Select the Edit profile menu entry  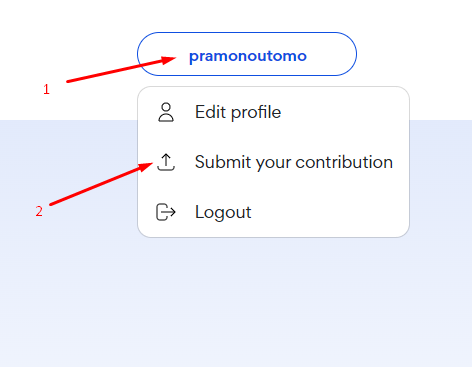273,112
